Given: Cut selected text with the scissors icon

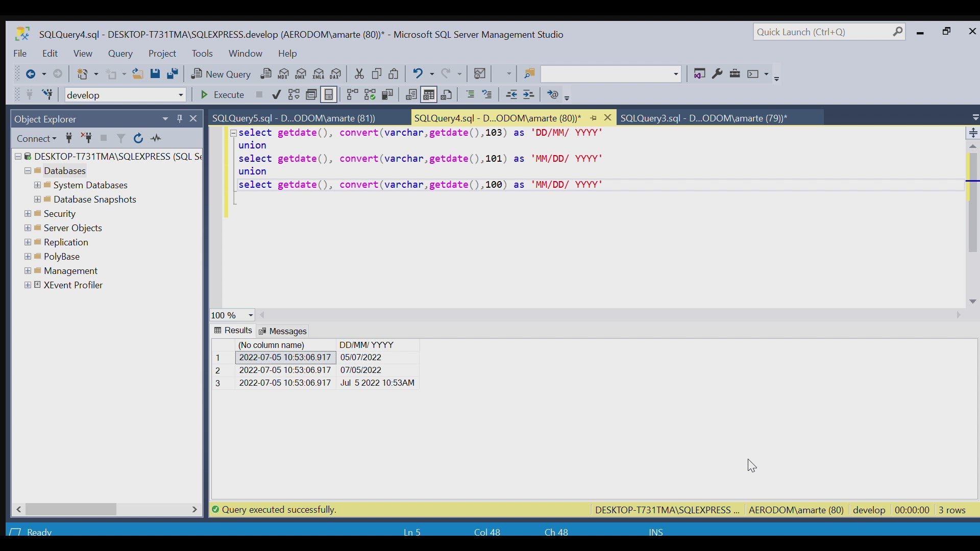Looking at the screenshot, I should pyautogui.click(x=359, y=74).
